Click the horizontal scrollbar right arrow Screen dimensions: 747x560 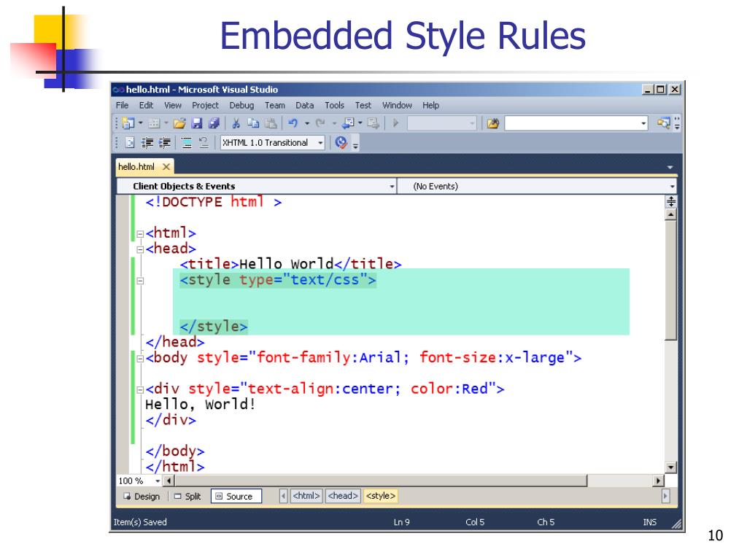point(659,481)
